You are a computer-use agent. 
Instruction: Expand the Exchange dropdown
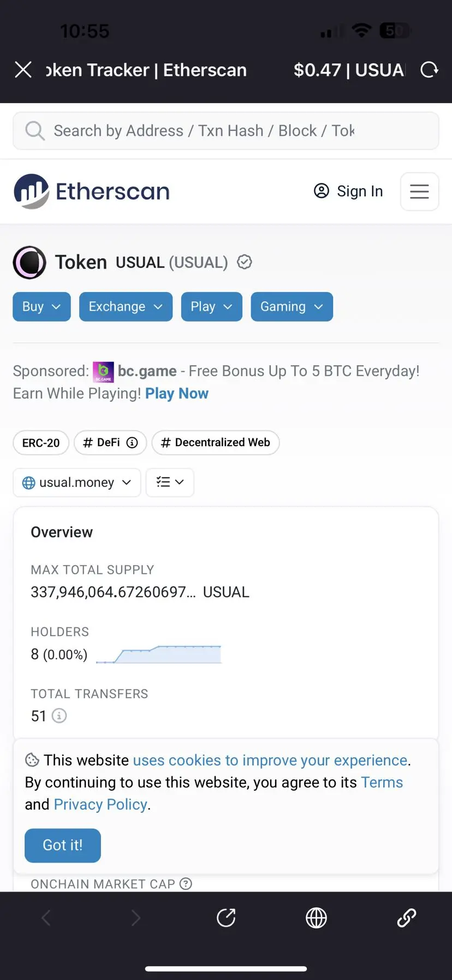(126, 307)
